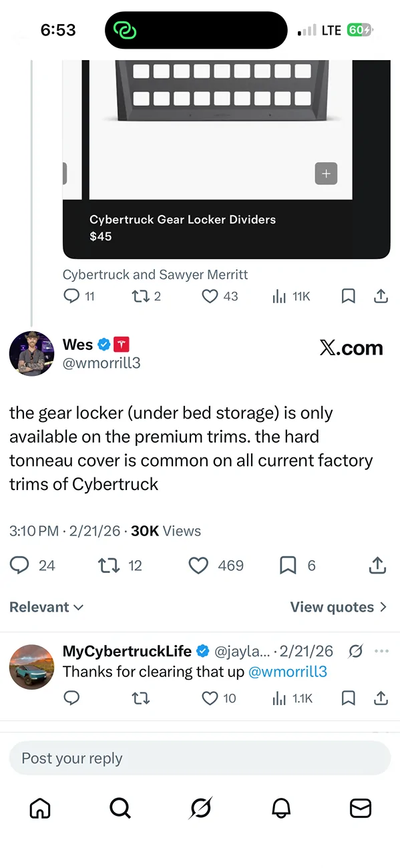Image resolution: width=400 pixels, height=868 pixels.
Task: Tap the plus button on the Gear Locker product image
Action: [326, 174]
